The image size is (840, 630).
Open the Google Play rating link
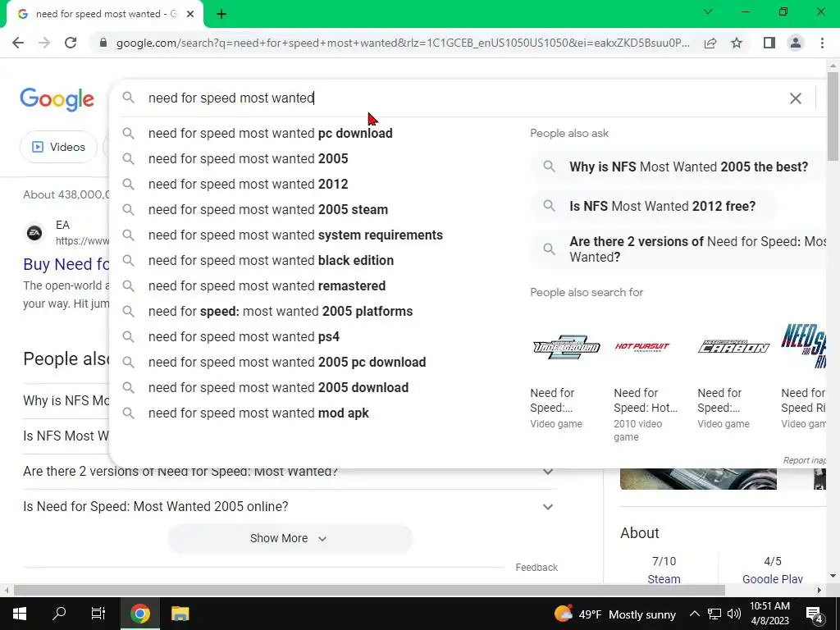pos(773,579)
